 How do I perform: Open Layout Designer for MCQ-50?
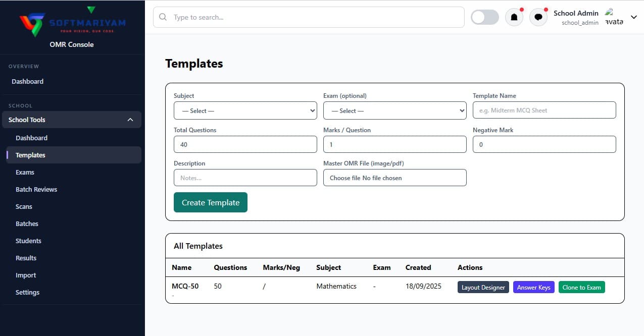point(483,287)
